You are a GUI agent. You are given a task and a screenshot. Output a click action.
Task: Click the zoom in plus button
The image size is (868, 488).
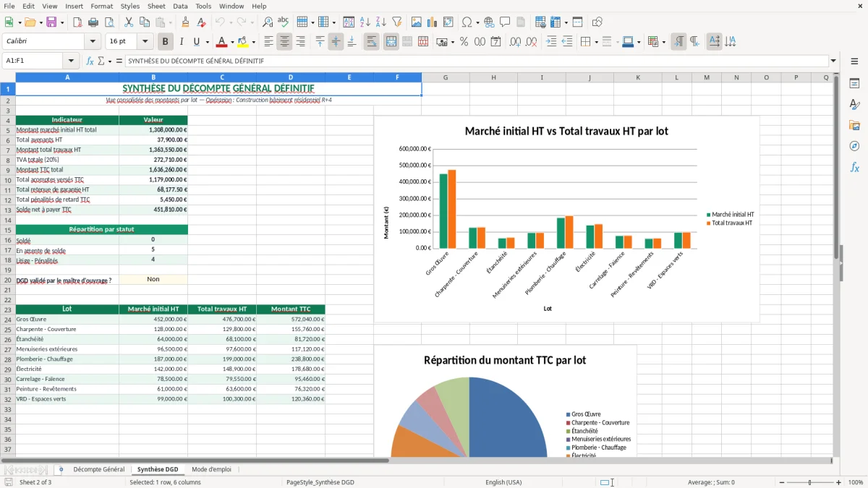839,482
